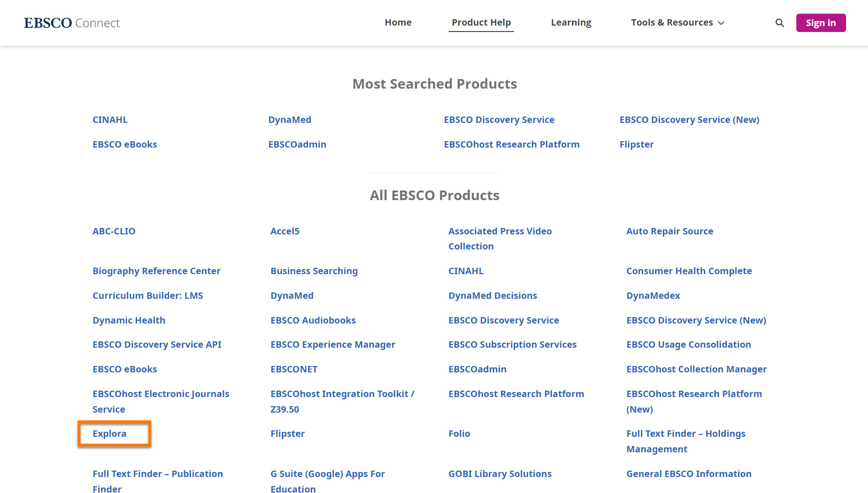Select the Product Help menu item
This screenshot has height=493, width=868.
tap(481, 22)
